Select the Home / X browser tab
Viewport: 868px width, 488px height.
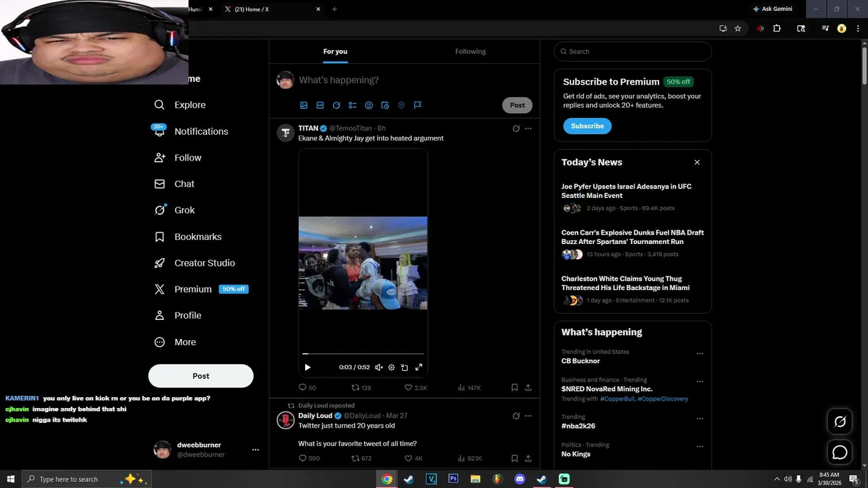(271, 9)
